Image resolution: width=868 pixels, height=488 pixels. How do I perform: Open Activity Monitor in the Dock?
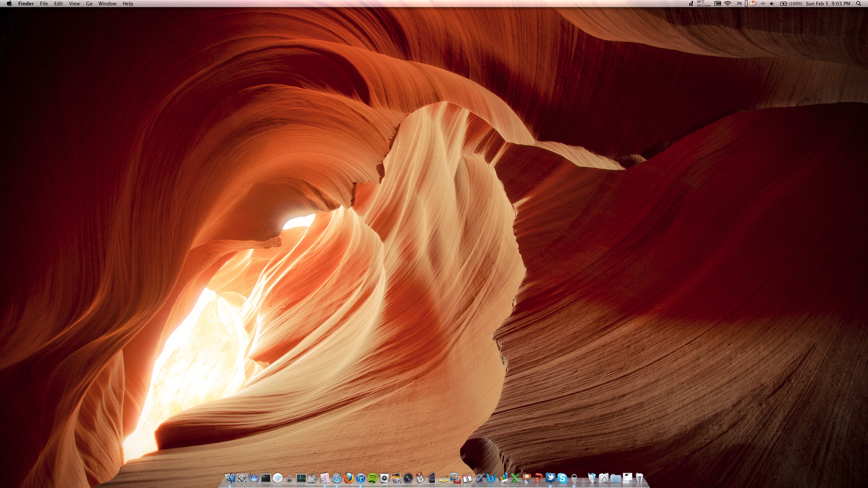301,478
